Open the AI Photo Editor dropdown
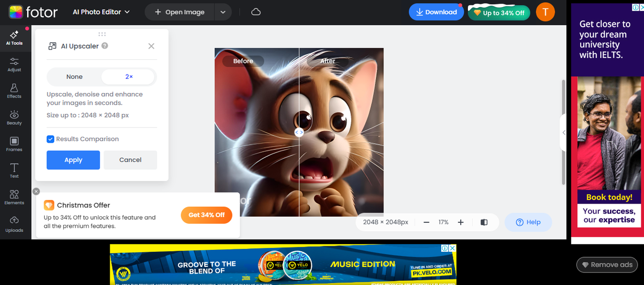This screenshot has width=644, height=285. (x=101, y=12)
